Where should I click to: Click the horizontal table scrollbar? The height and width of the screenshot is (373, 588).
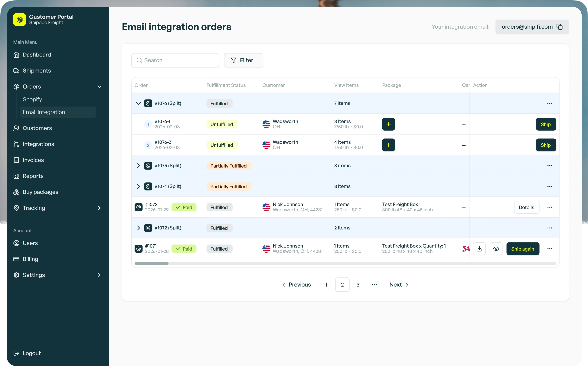coord(151,264)
